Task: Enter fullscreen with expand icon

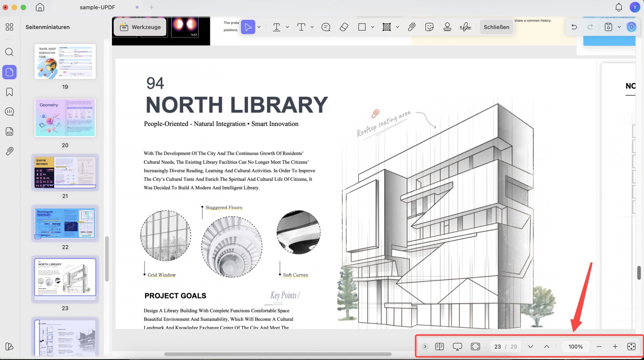Action: click(631, 346)
